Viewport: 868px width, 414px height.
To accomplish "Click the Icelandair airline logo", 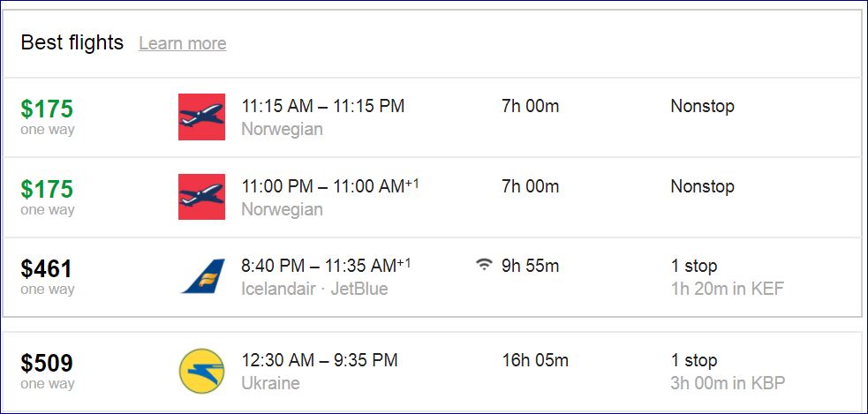I will tap(202, 276).
